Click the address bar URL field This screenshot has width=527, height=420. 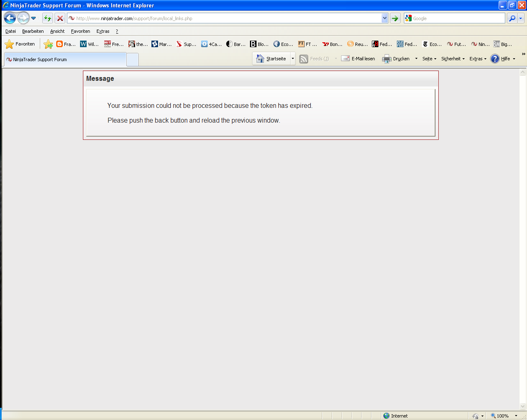(225, 18)
